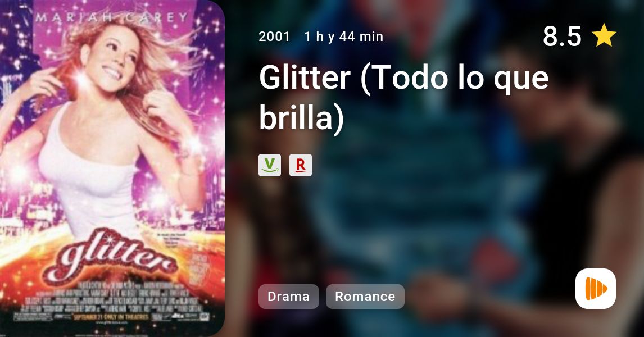Click the Mariah Carey name on poster
644x337 pixels.
click(x=112, y=17)
